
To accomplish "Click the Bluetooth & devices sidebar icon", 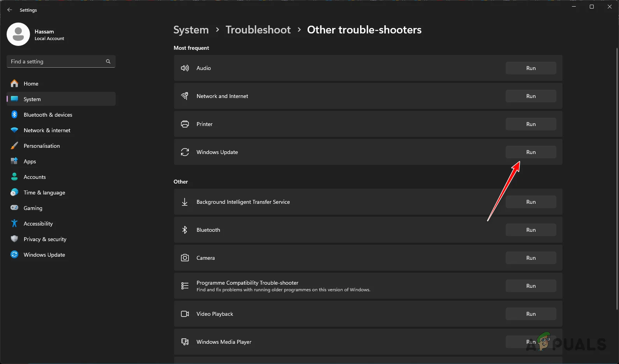I will (x=14, y=115).
